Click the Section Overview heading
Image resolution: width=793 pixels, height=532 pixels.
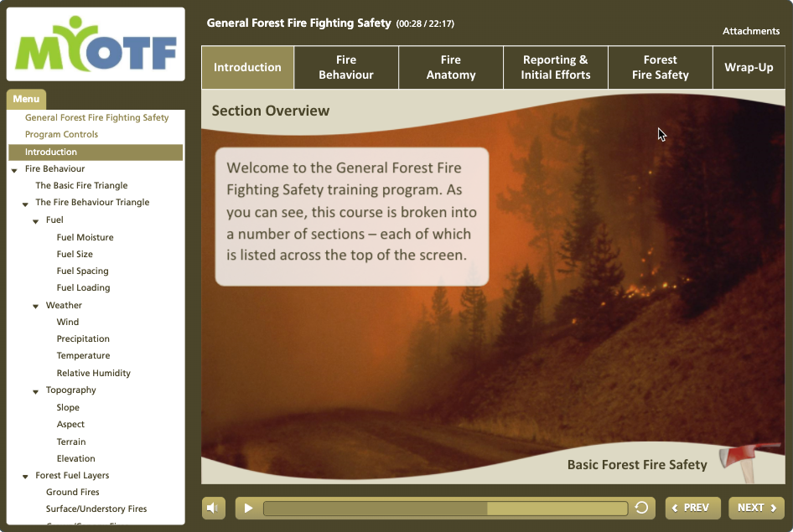[x=271, y=111]
